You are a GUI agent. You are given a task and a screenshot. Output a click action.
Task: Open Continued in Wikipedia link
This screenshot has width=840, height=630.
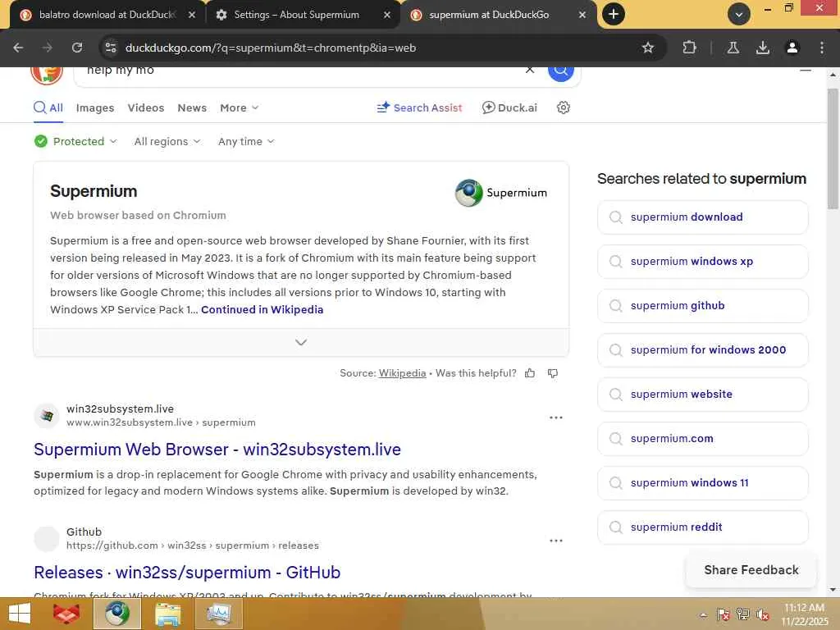pos(262,309)
